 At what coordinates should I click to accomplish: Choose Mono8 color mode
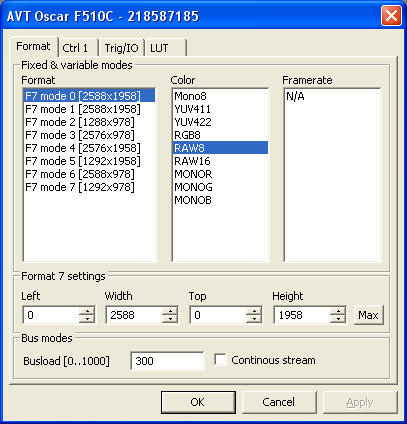click(220, 96)
